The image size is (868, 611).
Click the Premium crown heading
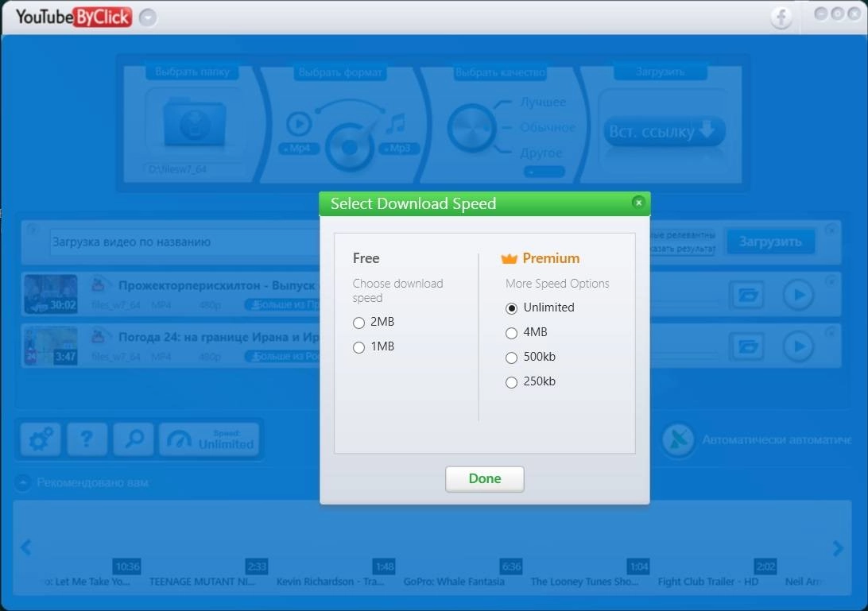click(x=541, y=258)
